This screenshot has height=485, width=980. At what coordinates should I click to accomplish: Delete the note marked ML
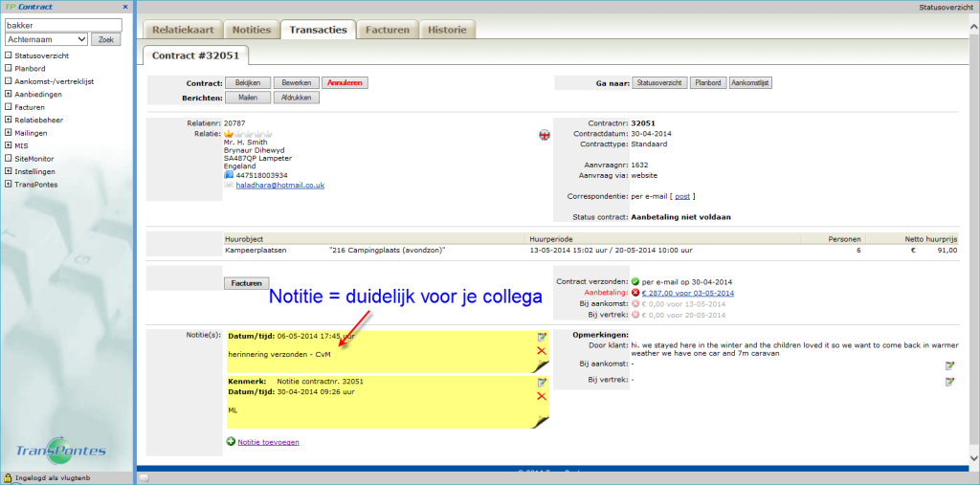[543, 396]
